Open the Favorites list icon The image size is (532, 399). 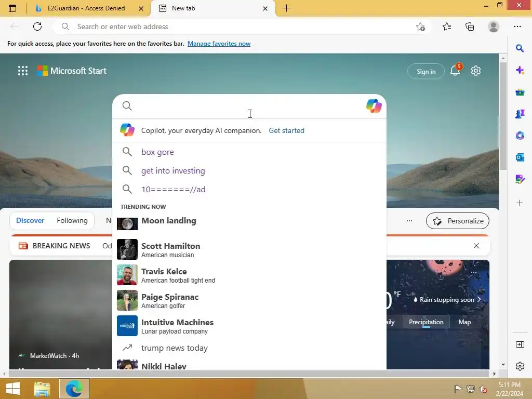[x=447, y=26]
